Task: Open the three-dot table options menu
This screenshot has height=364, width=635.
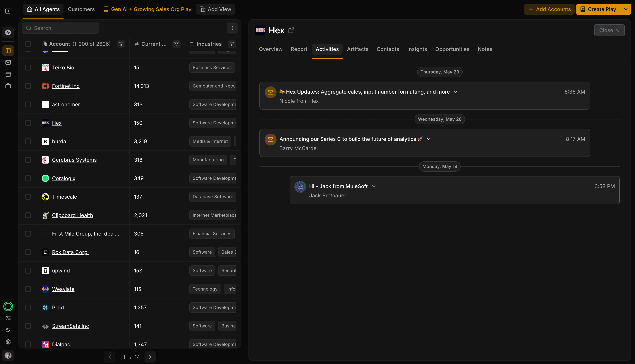Action: tap(232, 28)
